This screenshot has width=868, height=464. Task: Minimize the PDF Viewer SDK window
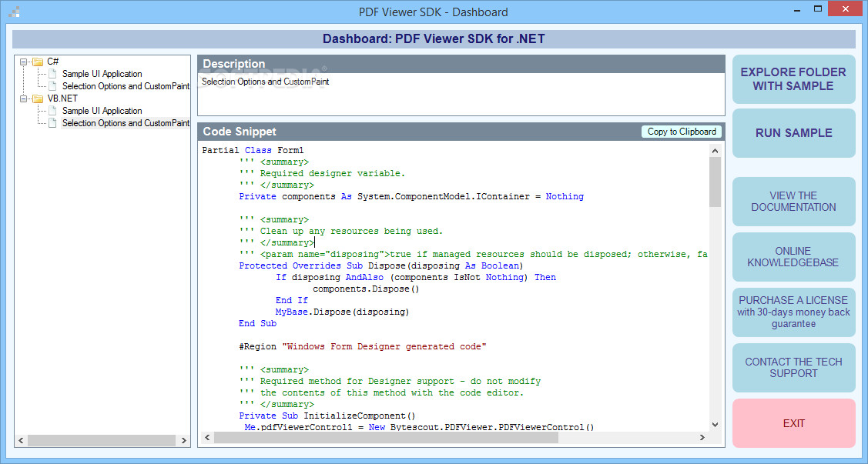click(x=796, y=10)
